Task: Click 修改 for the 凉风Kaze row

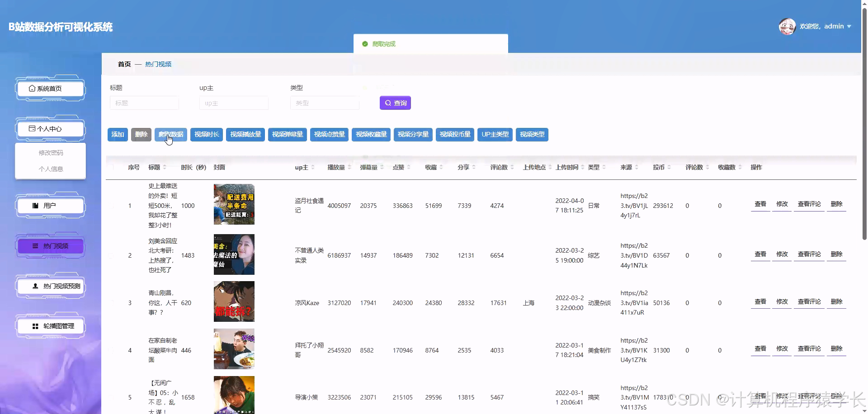Action: (x=782, y=302)
